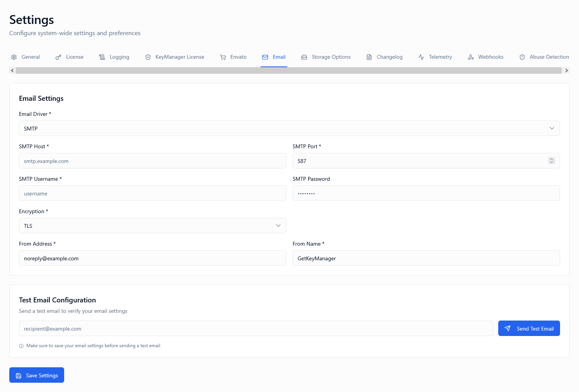Open the Abuse Detection tab
Screen dimensions: 579x392
[549, 57]
